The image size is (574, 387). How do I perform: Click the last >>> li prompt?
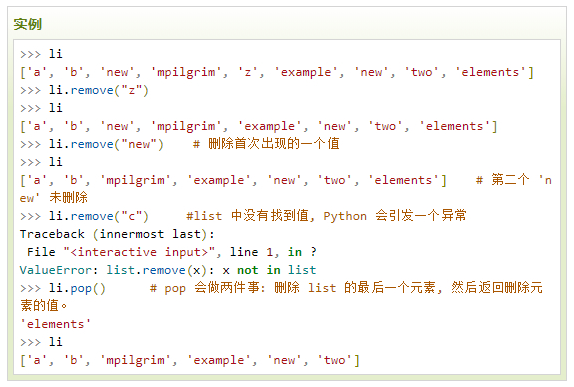[41, 342]
